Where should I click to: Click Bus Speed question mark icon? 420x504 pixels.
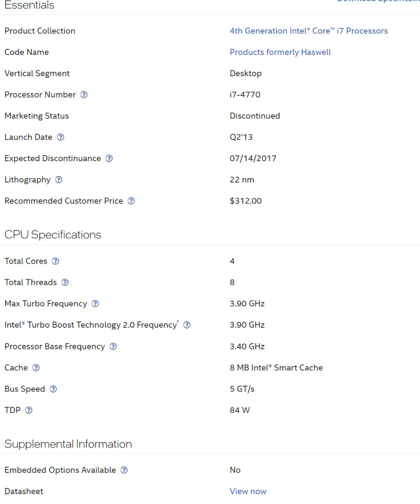53,389
